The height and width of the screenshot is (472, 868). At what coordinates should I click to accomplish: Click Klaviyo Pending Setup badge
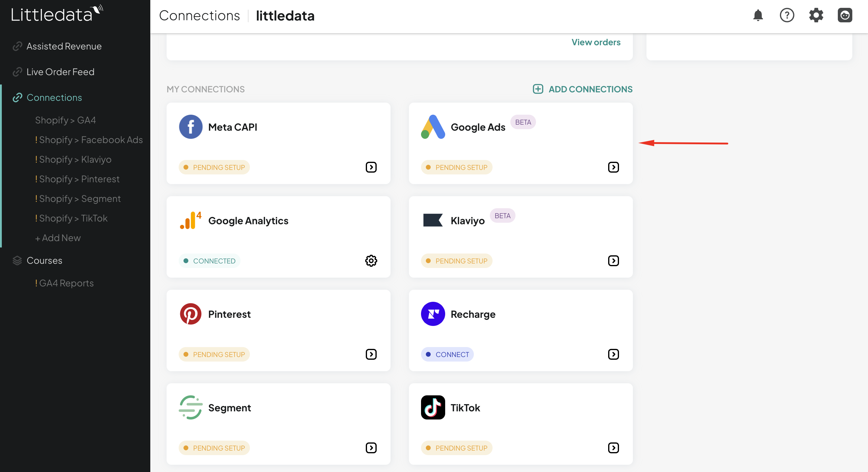click(x=456, y=261)
